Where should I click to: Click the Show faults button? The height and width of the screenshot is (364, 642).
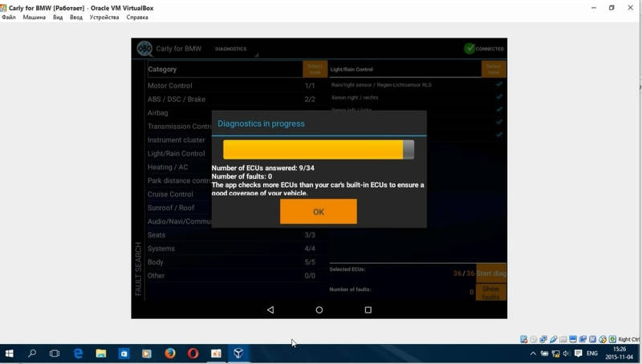(490, 293)
